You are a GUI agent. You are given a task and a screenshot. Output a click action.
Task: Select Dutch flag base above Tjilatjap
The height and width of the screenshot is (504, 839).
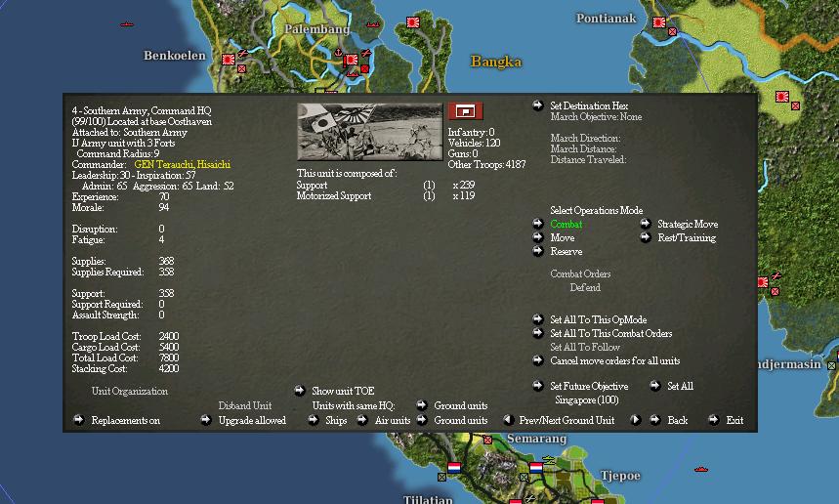(454, 468)
